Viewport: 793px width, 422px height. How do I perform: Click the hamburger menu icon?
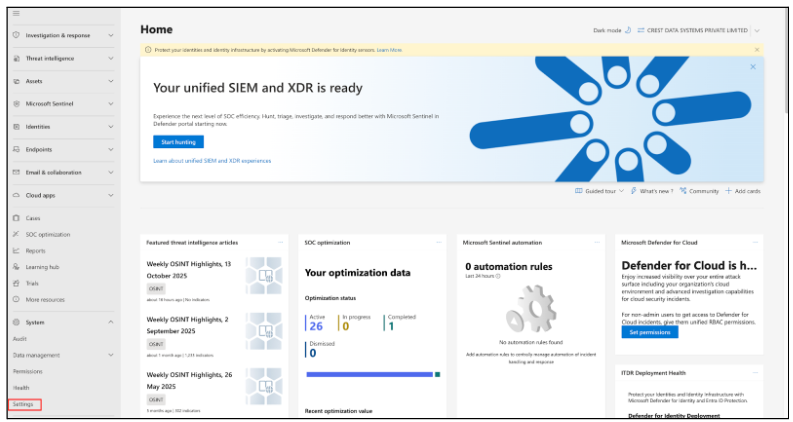point(15,13)
